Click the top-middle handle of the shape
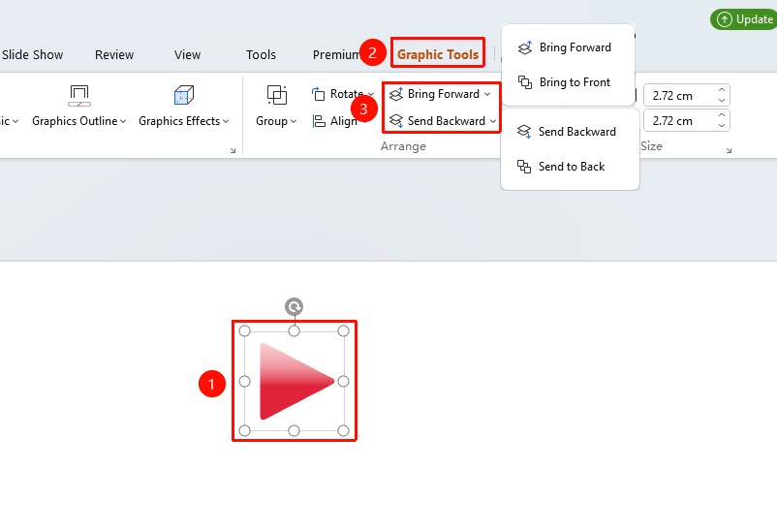 (x=294, y=331)
